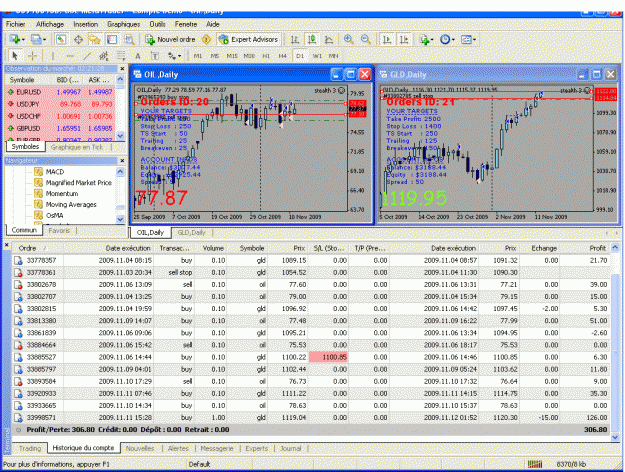This screenshot has height=472, width=625.
Task: Open the Templates dropdown
Action: pos(468,39)
